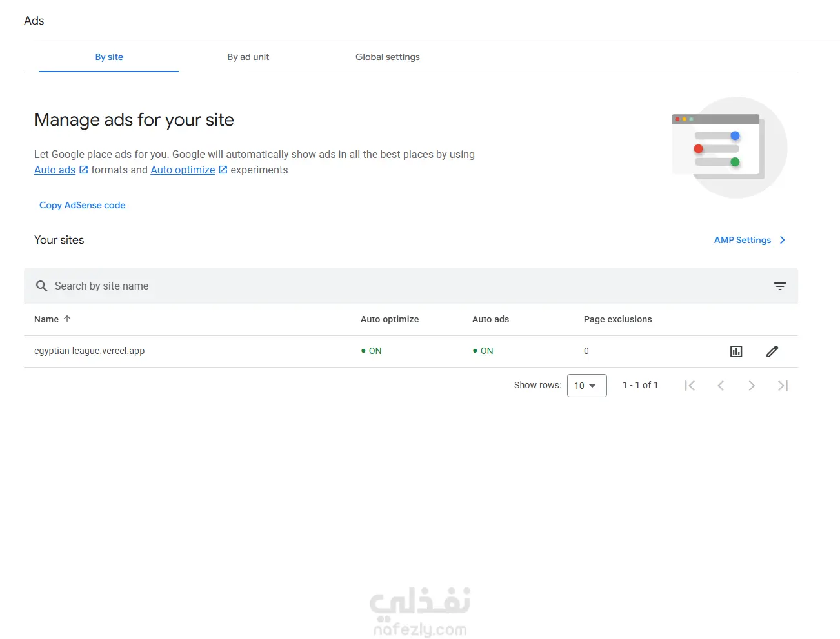Go to the next page arrow
The height and width of the screenshot is (639, 840).
(752, 386)
